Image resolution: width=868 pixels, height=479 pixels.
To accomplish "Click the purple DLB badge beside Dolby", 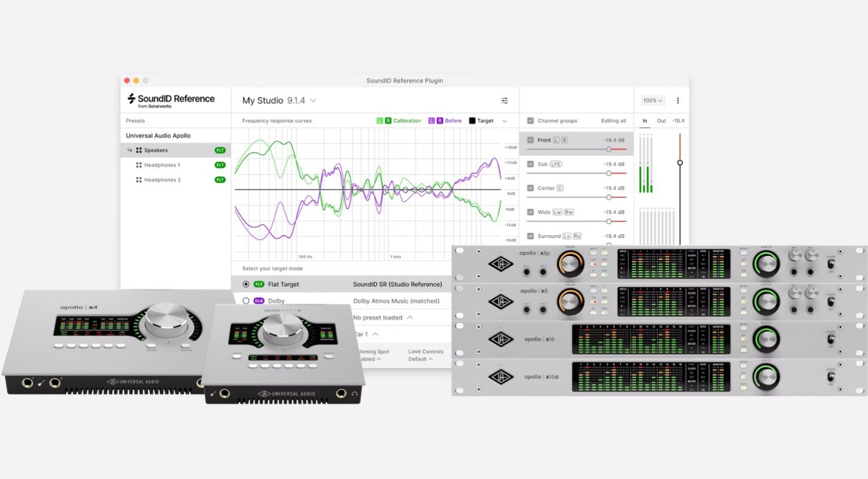I will (x=259, y=301).
